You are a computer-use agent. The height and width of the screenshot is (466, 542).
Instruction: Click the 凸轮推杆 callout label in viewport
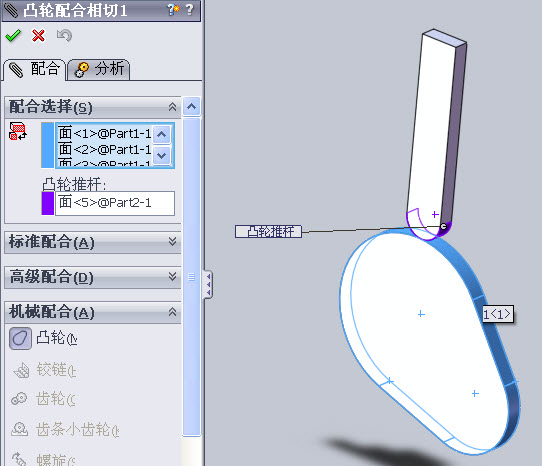268,231
